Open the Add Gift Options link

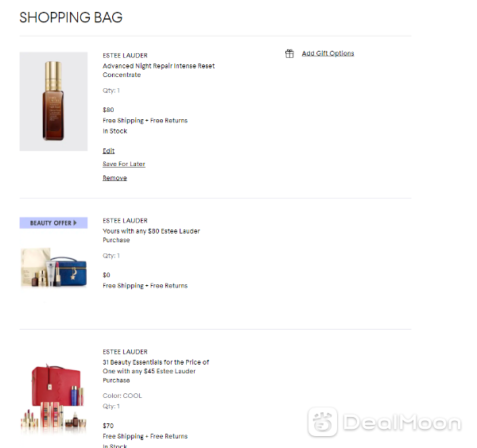coord(328,53)
